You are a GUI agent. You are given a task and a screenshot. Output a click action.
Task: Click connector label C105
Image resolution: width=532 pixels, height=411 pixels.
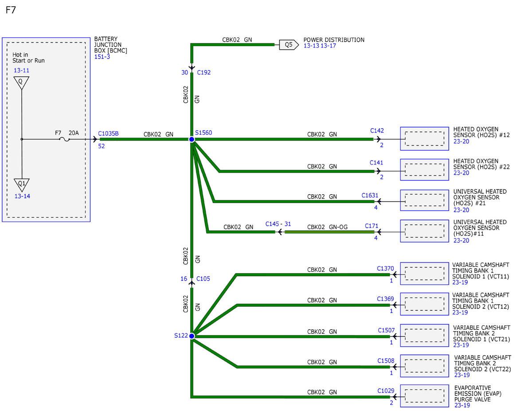[203, 279]
